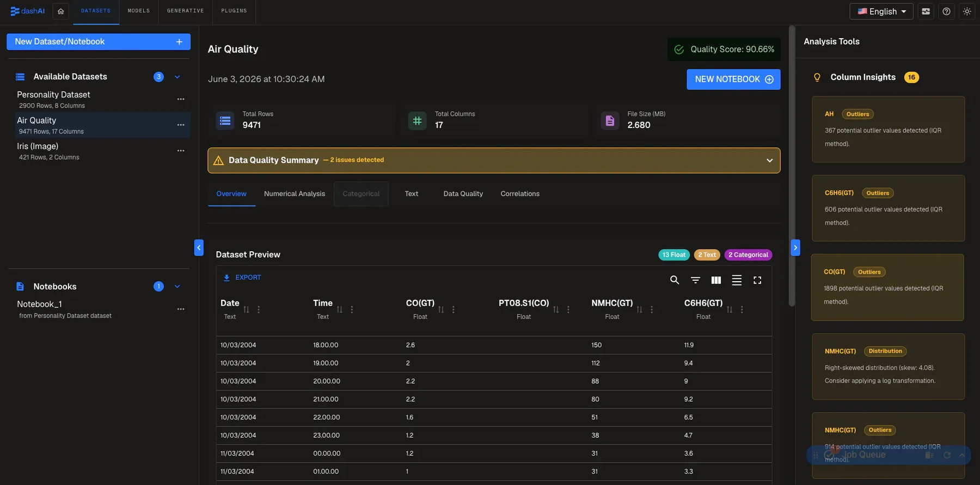Viewport: 980px width, 485px height.
Task: Collapse the left sidebar panel arrow
Action: click(x=199, y=247)
